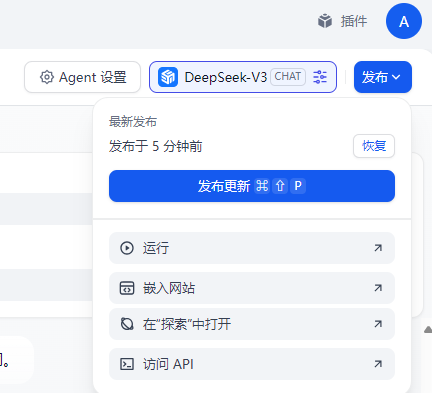The width and height of the screenshot is (432, 393).
Task: Click the play icon beside 运行
Action: point(127,248)
